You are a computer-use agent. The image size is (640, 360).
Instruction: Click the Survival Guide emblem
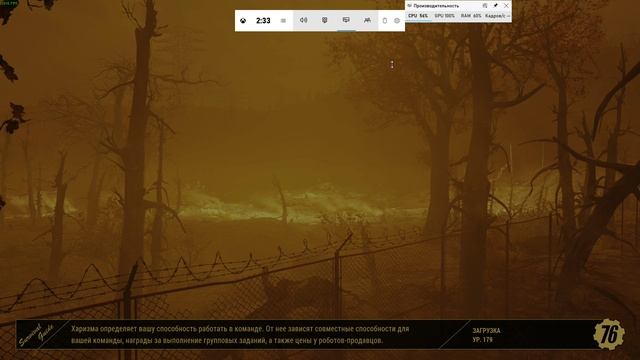point(37,335)
